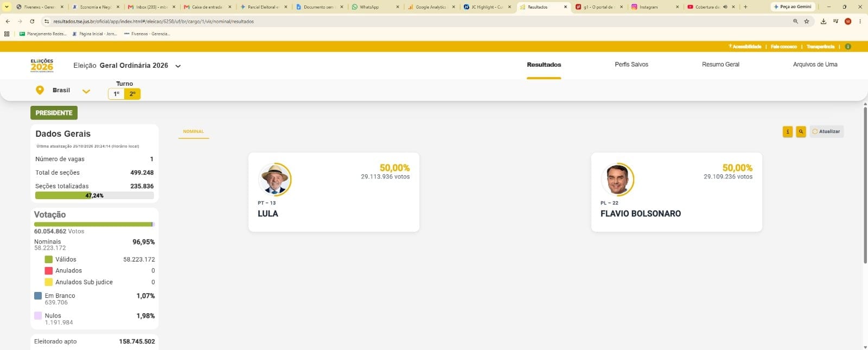868x350 pixels.
Task: Expand the Brasil location dropdown chevron
Action: click(86, 91)
